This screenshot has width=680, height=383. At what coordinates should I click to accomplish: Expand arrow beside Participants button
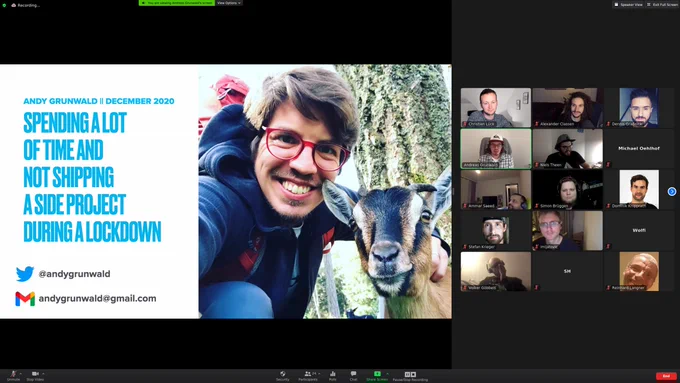[320, 373]
